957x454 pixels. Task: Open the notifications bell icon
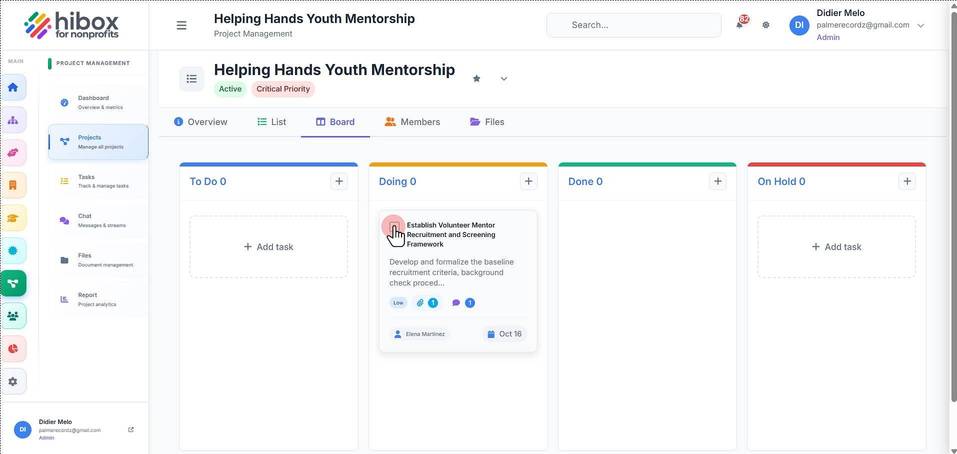(740, 24)
